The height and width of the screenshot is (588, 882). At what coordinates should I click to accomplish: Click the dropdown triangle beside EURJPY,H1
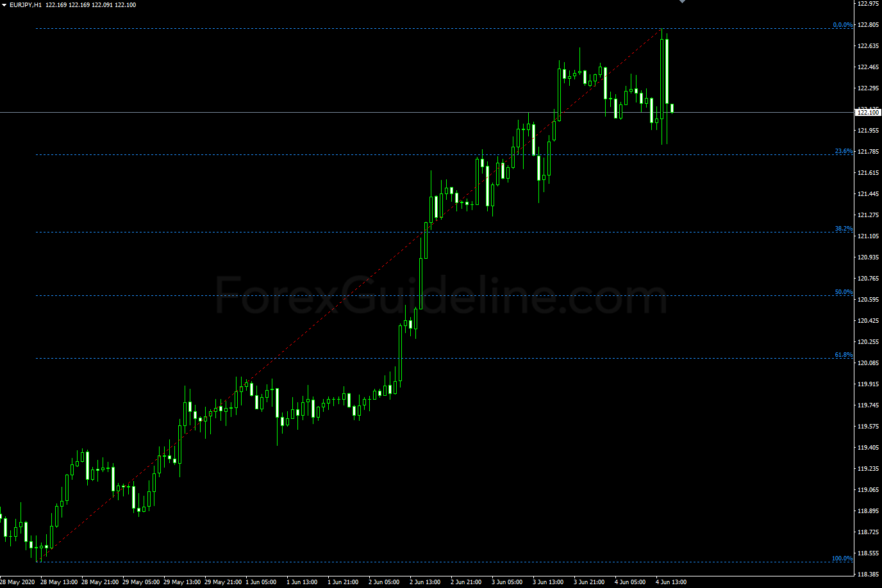pyautogui.click(x=4, y=5)
